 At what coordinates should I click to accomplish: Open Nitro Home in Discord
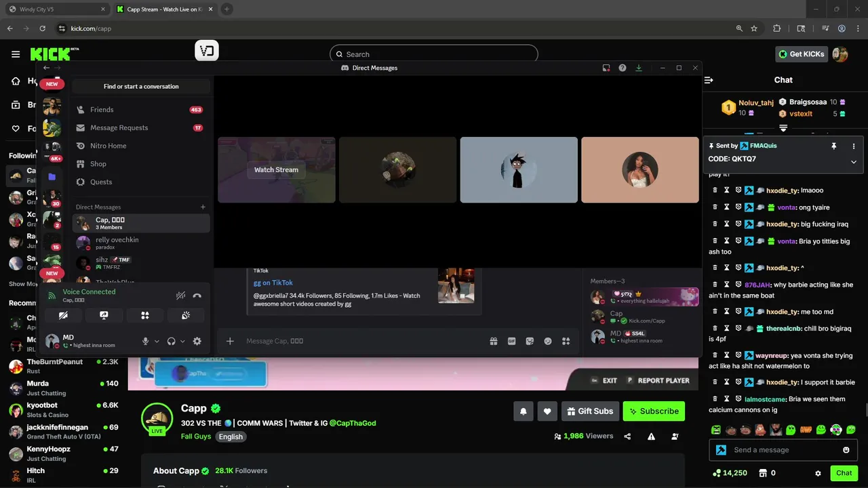pos(140,146)
